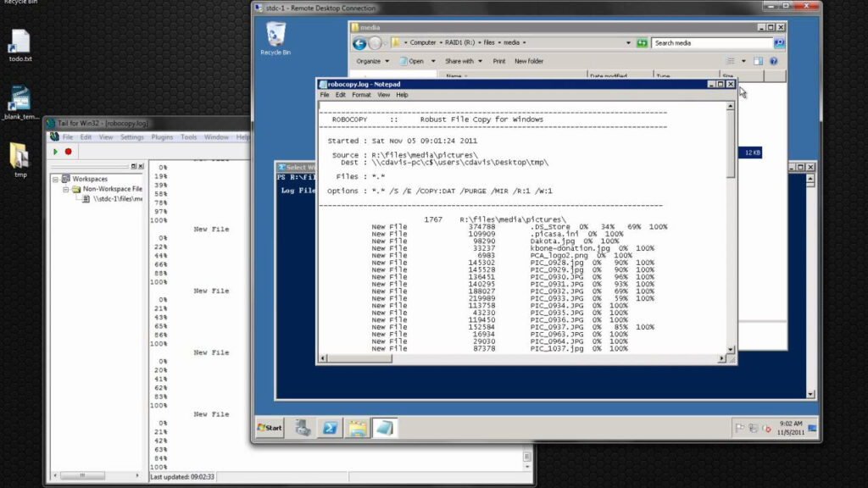
Task: Open Tail for Win32 File menu
Action: (68, 137)
